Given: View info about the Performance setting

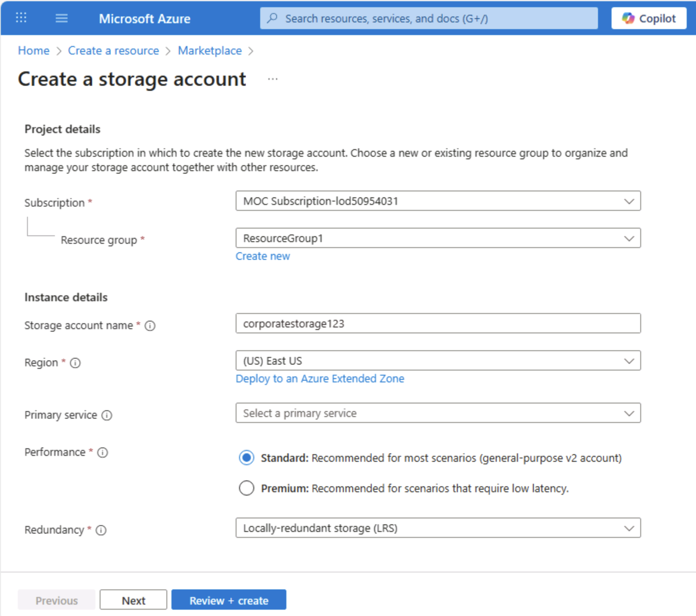Looking at the screenshot, I should click(x=102, y=452).
